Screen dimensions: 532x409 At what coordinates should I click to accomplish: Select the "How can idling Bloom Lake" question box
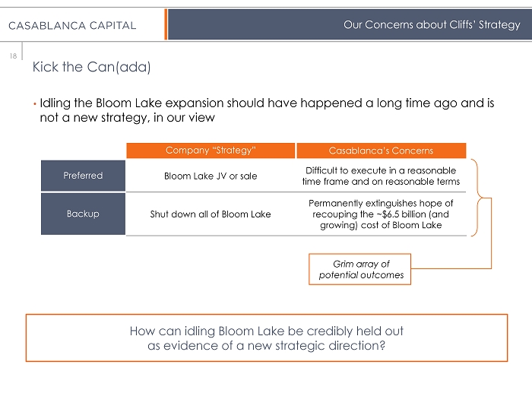pyautogui.click(x=266, y=338)
